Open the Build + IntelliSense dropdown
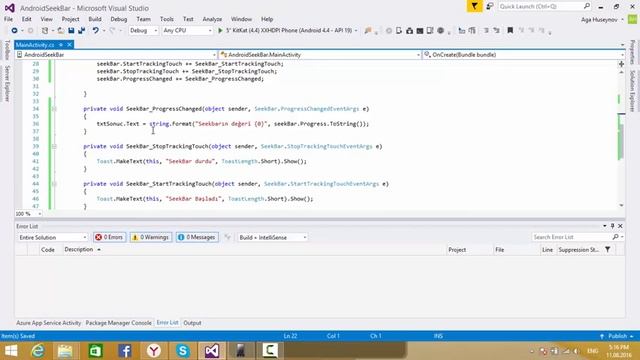640x360 pixels. coord(272,238)
